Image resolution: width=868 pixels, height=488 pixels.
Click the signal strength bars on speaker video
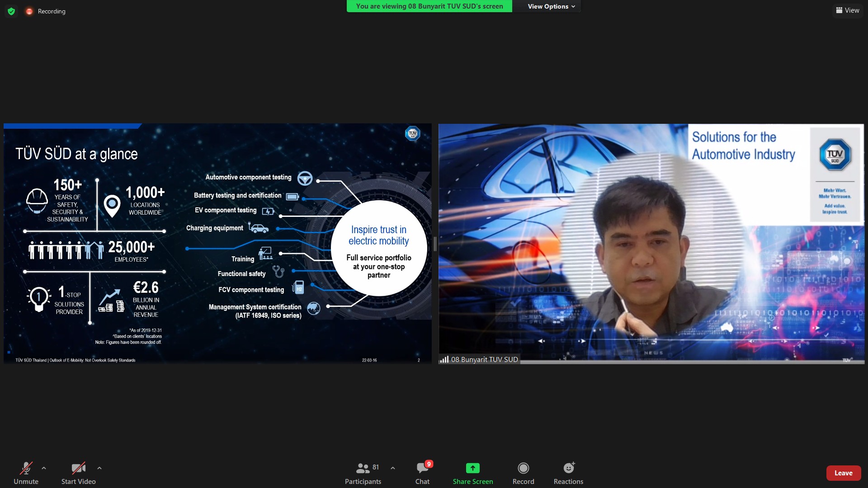(444, 360)
